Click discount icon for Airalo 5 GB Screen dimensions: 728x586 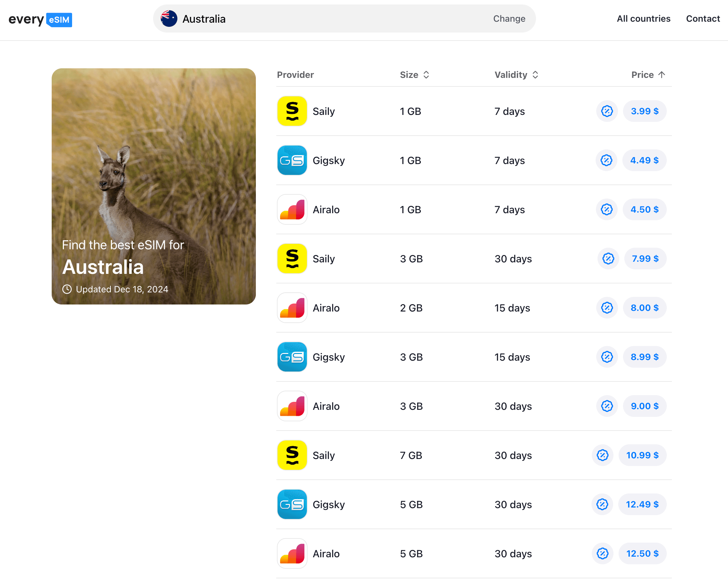coord(602,553)
